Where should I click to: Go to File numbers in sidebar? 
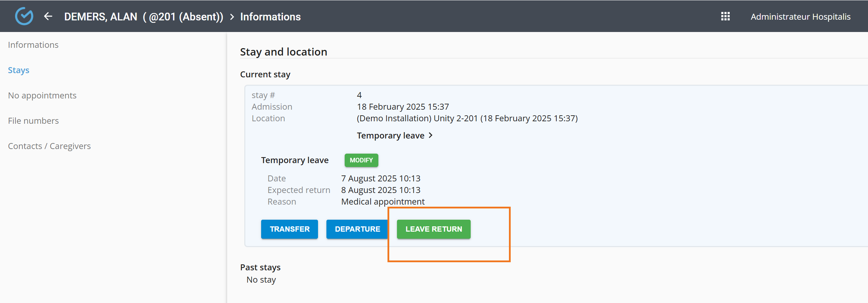pos(33,121)
